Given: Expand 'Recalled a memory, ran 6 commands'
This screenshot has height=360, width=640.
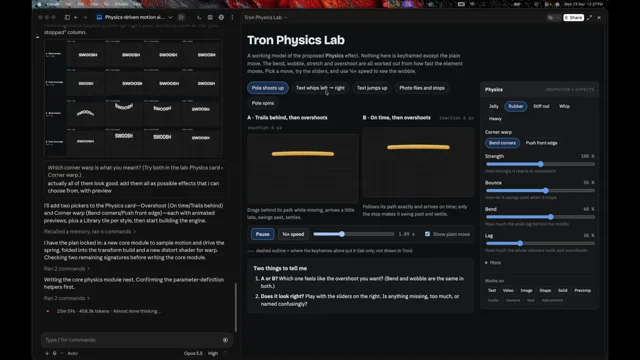Looking at the screenshot, I should coord(90,231).
